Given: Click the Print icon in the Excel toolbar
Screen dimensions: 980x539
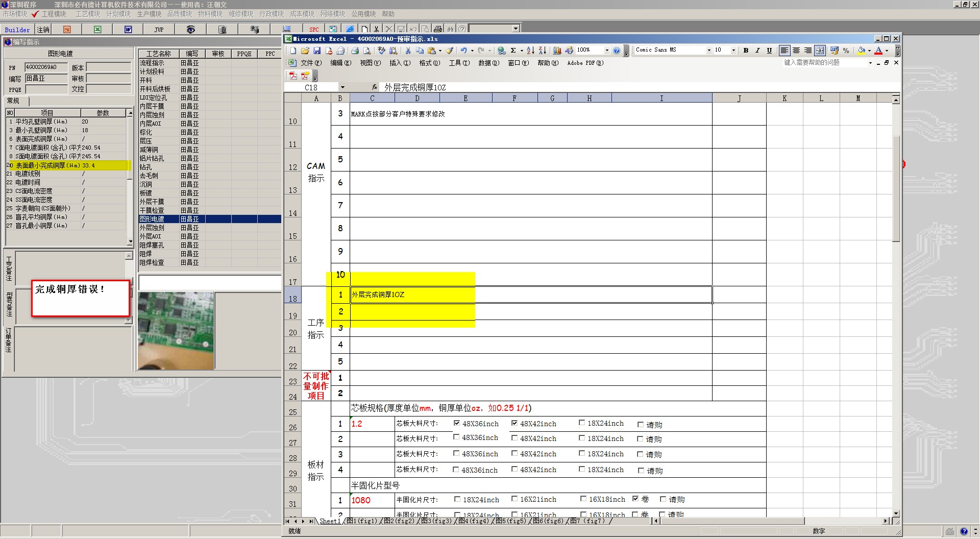Looking at the screenshot, I should tap(354, 51).
